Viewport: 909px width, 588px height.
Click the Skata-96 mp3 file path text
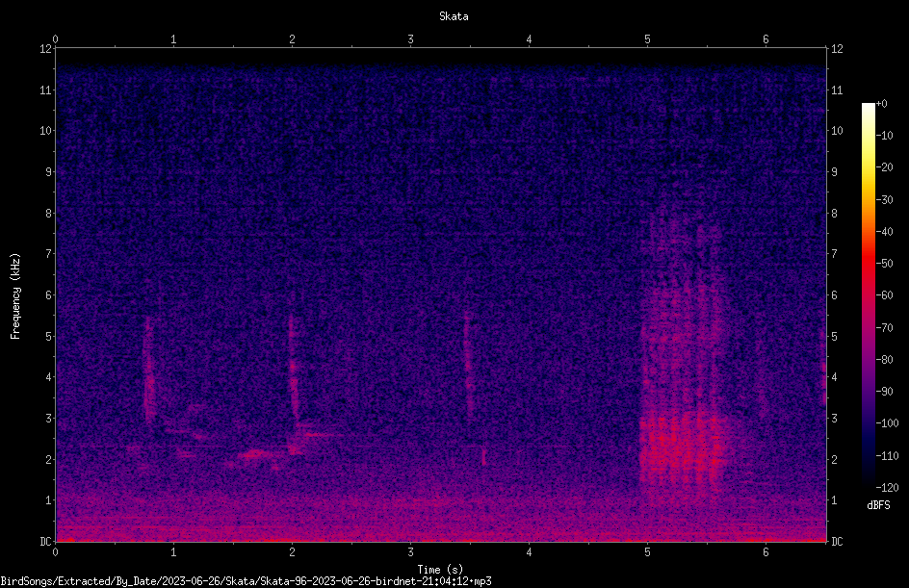[246, 581]
